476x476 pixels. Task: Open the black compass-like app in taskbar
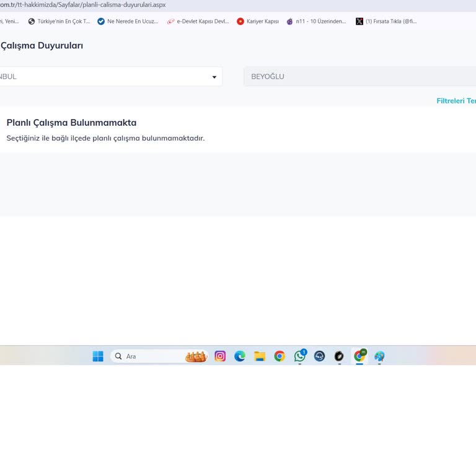click(x=339, y=356)
